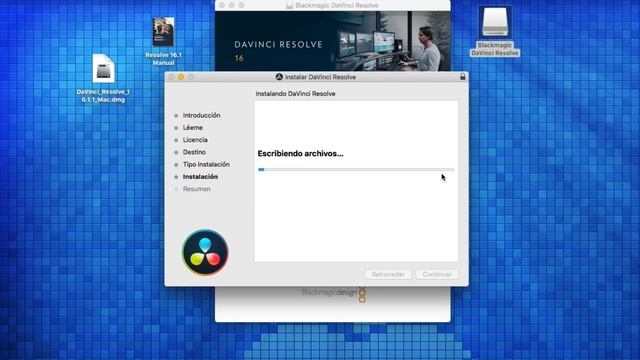Select the DaVinci_Resolve_16.1.1_Mac.dmg file icon

tap(103, 68)
